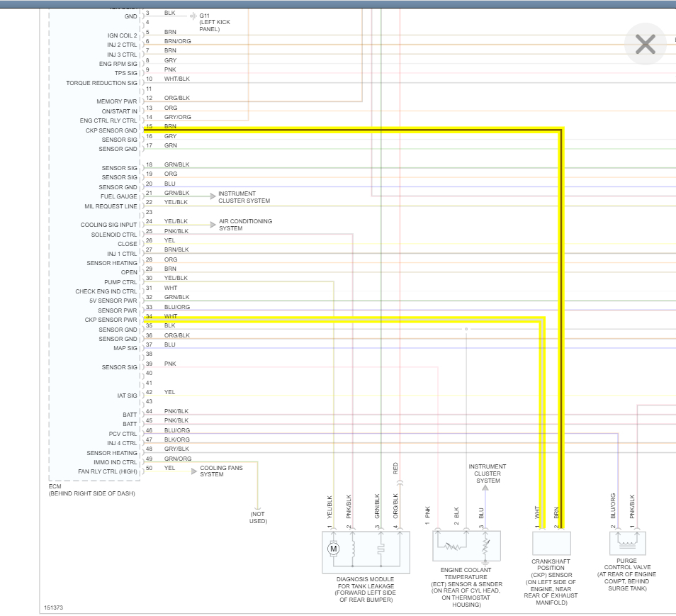Click the COOLING SIG INPUT label
Screen dimensions: 676x616
pos(108,225)
